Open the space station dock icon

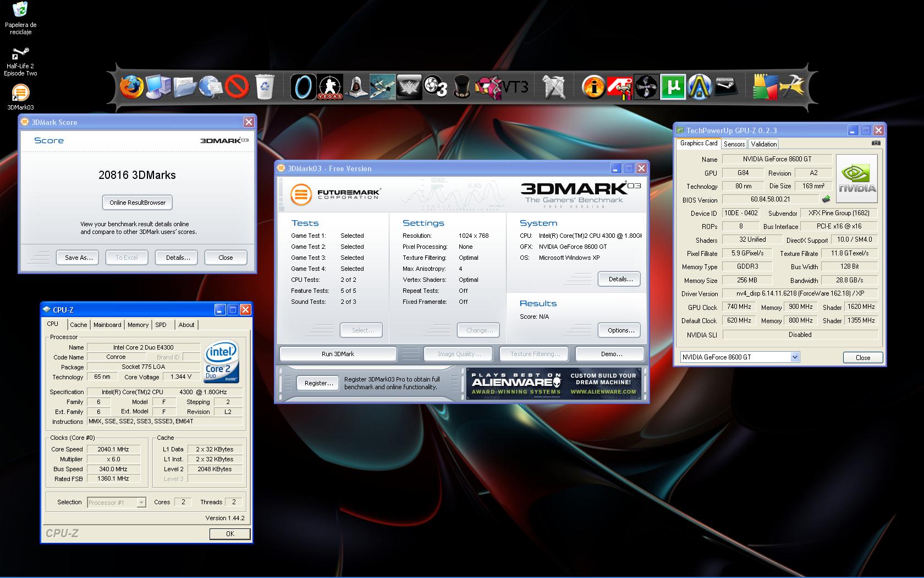[x=382, y=87]
